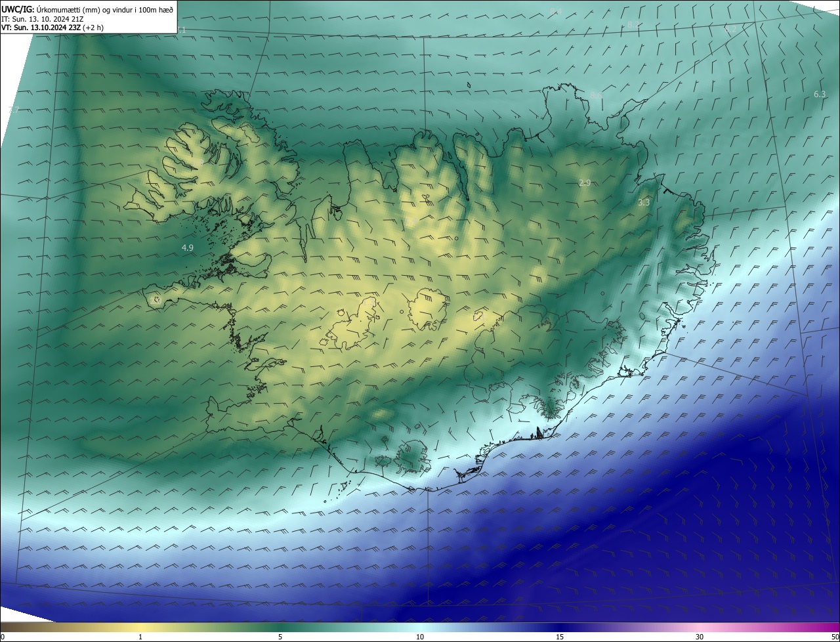Image resolution: width=840 pixels, height=642 pixels.
Task: Click the '8.6' value label on the map
Action: (596, 96)
